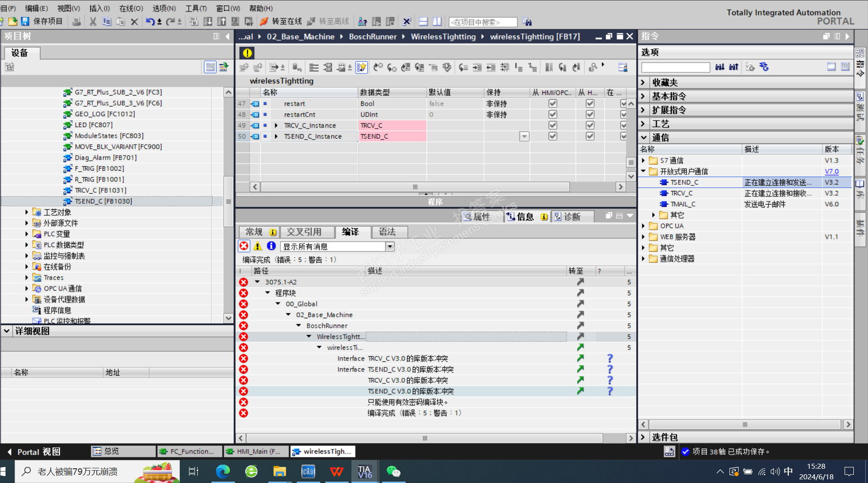Toggle HMI/OPC accessibility for TSEND_C_Instance
This screenshot has height=483, width=868.
[553, 136]
